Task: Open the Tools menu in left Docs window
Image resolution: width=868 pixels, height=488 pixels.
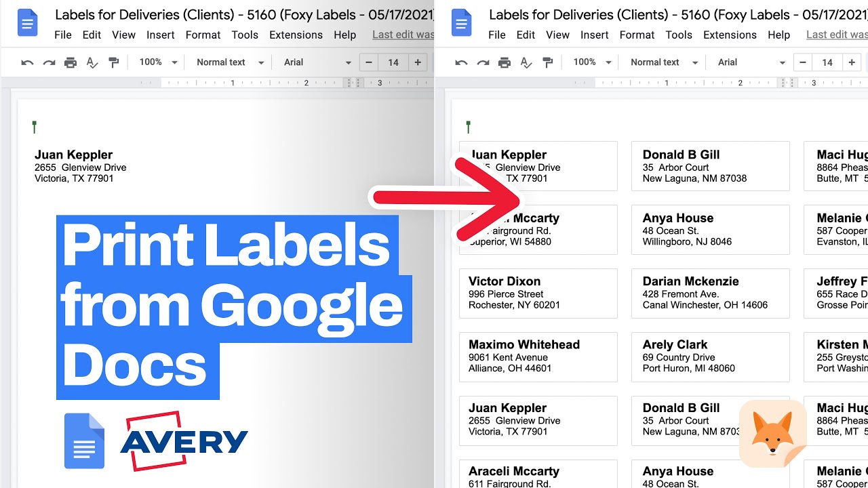Action: pyautogui.click(x=245, y=35)
